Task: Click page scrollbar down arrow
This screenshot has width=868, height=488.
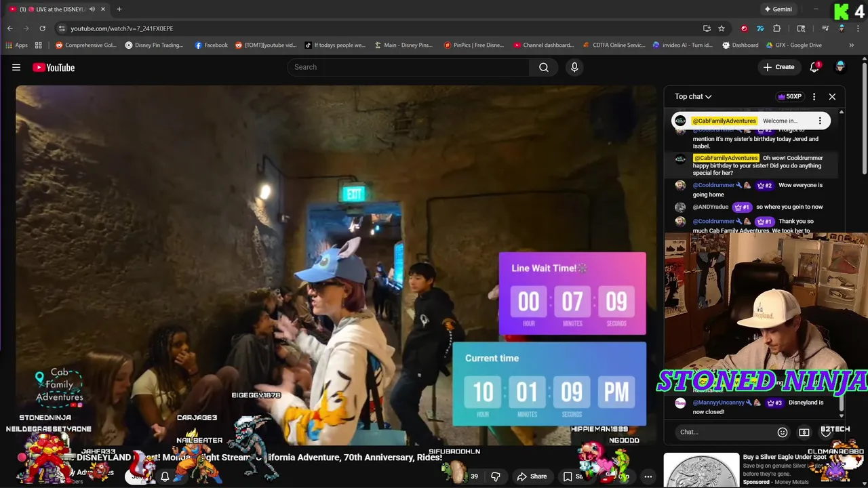Action: [x=864, y=483]
